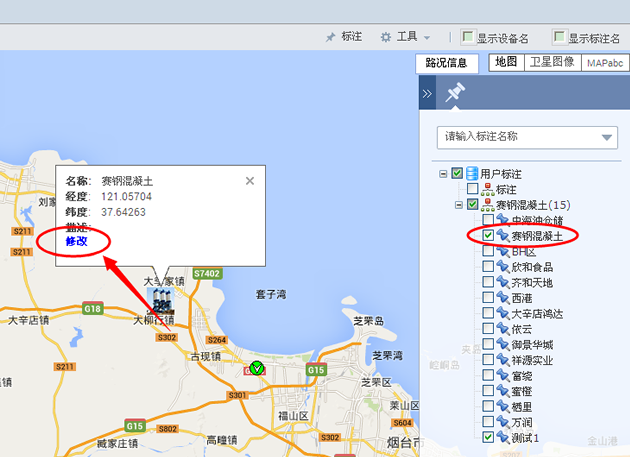Switch to 卫星图像 satellite view
This screenshot has height=457, width=630.
pos(551,62)
